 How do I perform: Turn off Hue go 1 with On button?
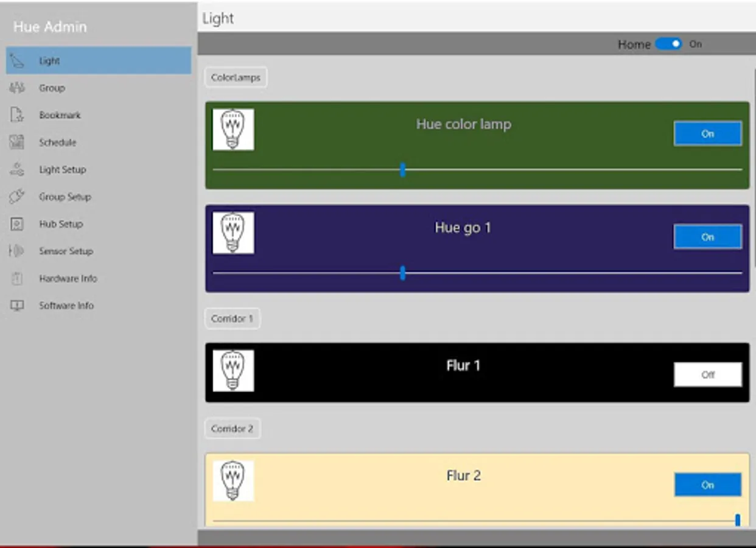tap(707, 237)
